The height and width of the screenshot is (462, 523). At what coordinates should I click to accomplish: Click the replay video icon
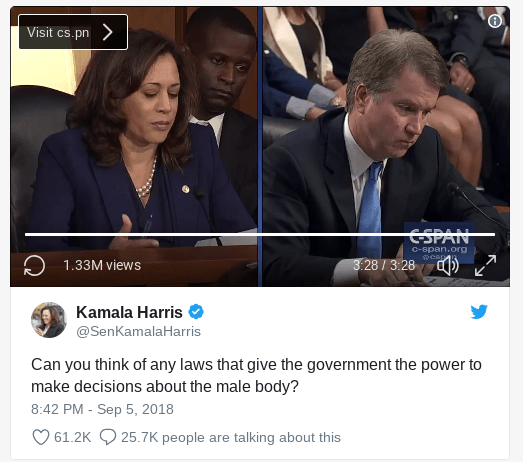click(x=34, y=266)
